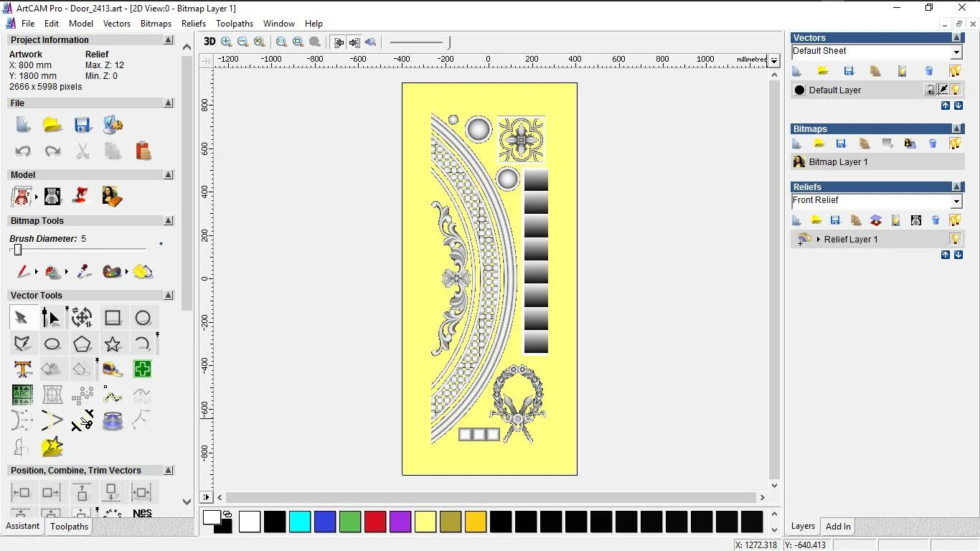980x551 pixels.
Task: Pick the cyan color swatch
Action: coord(300,522)
